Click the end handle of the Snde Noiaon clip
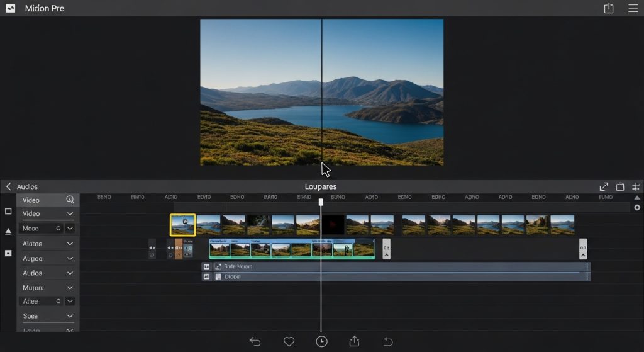644x352 pixels. pos(588,266)
